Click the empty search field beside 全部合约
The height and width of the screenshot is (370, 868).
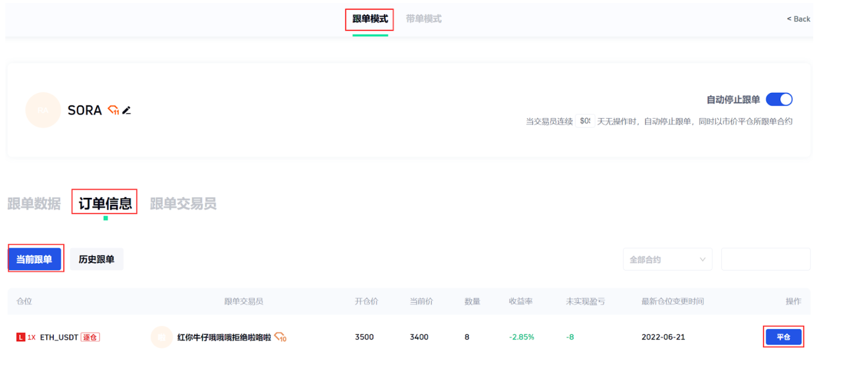point(765,260)
